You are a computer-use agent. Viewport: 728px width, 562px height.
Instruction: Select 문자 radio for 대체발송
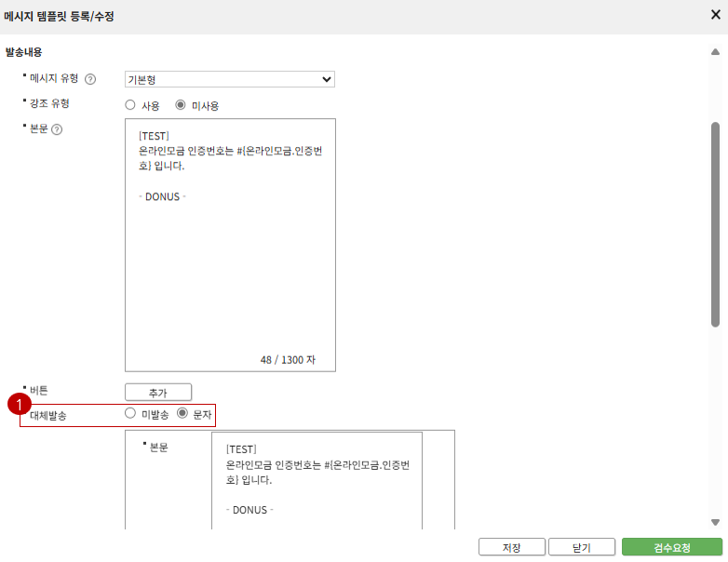point(182,413)
